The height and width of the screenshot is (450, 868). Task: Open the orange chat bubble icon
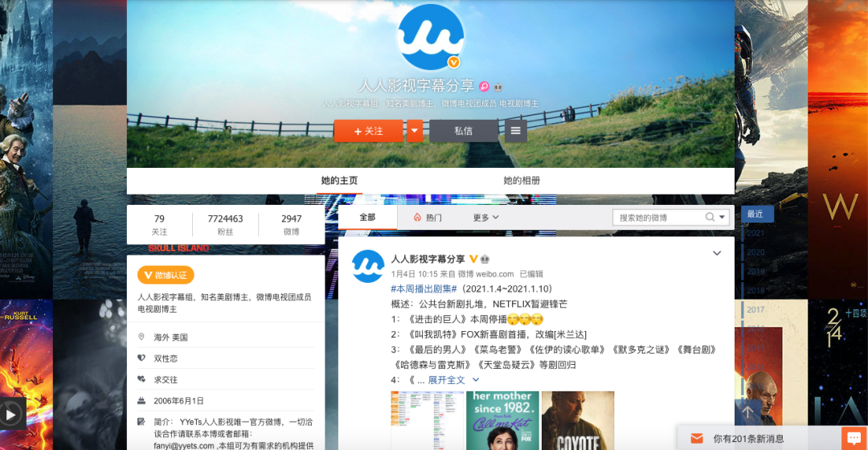pos(854,439)
